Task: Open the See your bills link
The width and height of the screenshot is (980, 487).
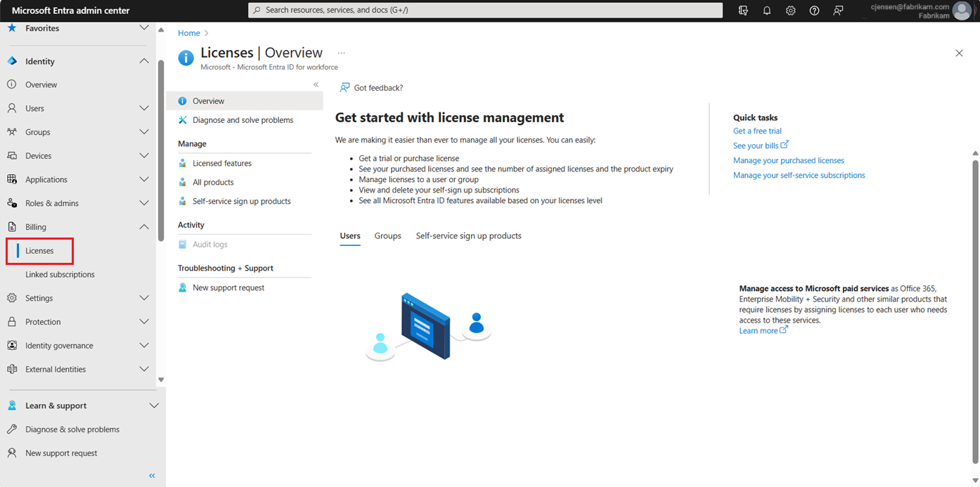Action: click(x=761, y=145)
